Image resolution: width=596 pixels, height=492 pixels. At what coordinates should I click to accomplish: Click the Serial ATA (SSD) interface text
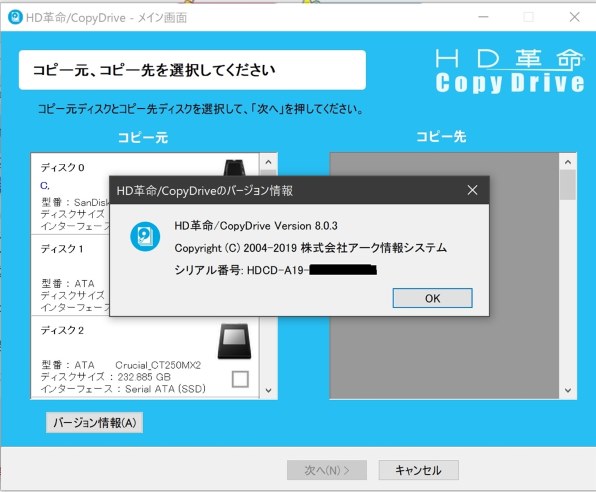pos(123,389)
